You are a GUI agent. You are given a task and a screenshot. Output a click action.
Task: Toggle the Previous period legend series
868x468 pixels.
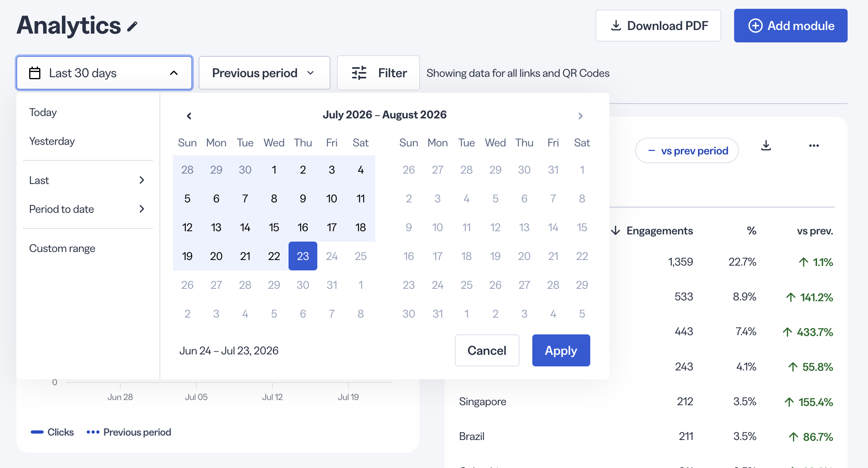click(129, 432)
